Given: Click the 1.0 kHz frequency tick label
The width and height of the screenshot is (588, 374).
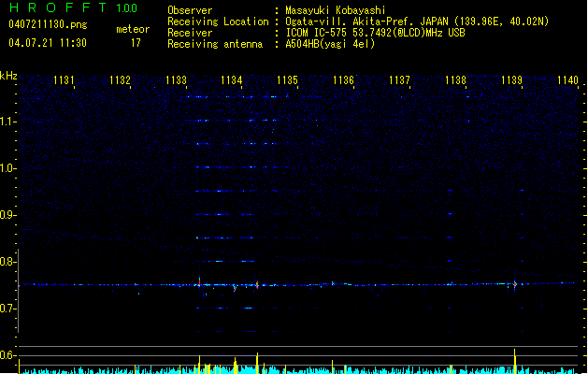Looking at the screenshot, I should (x=7, y=168).
